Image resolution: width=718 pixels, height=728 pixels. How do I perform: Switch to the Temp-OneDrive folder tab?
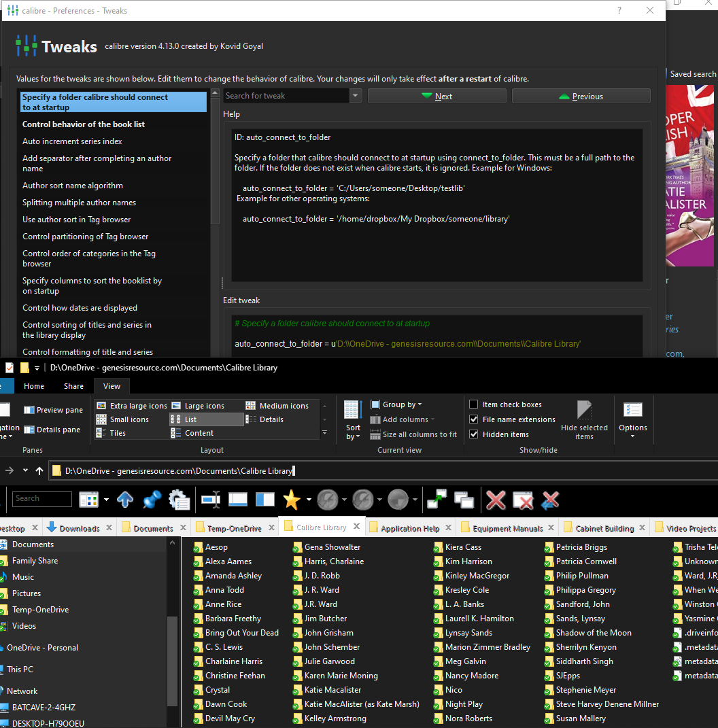tap(234, 528)
